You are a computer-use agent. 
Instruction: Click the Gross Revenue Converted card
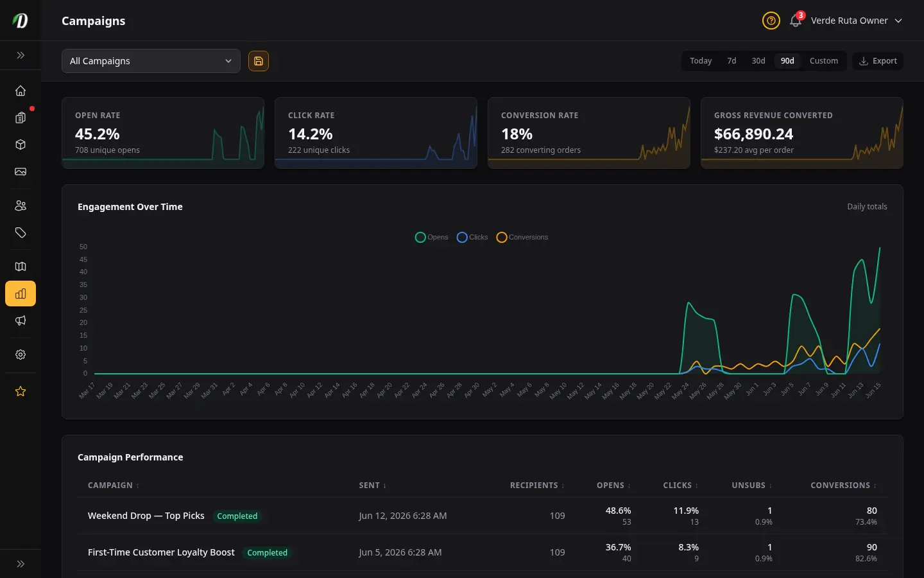802,133
